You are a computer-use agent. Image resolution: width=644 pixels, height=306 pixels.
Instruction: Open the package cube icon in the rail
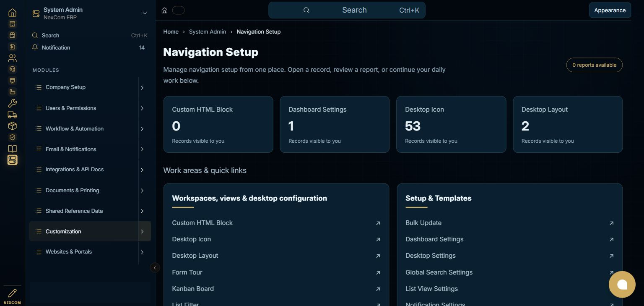click(12, 126)
